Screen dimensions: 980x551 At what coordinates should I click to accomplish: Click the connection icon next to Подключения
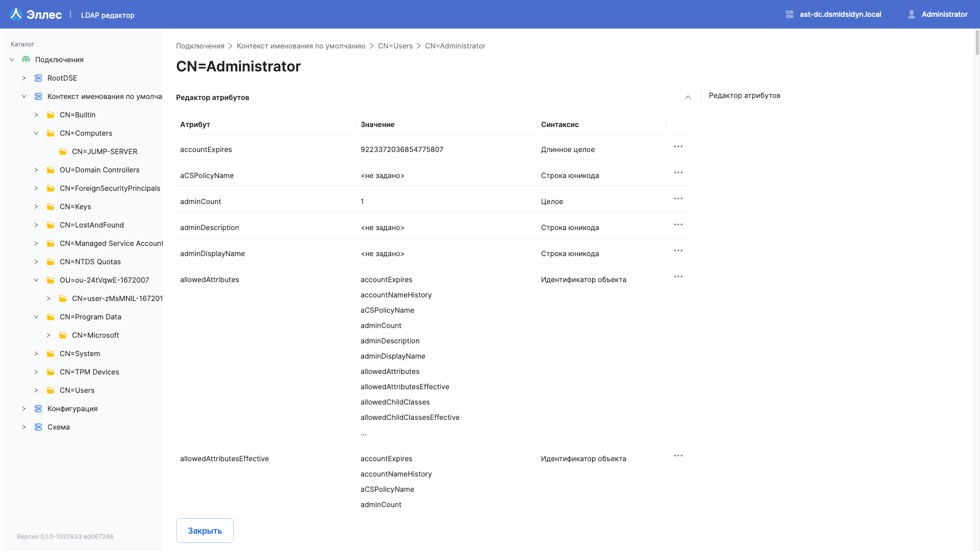pyautogui.click(x=26, y=60)
